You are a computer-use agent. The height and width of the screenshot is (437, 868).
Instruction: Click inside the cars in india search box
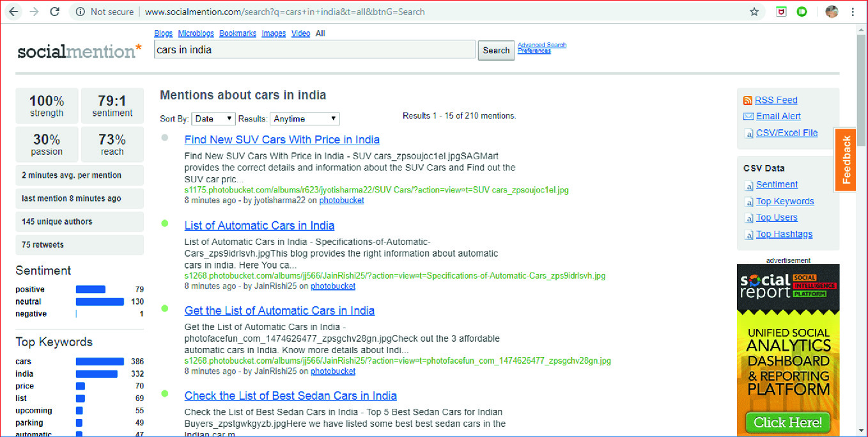314,50
